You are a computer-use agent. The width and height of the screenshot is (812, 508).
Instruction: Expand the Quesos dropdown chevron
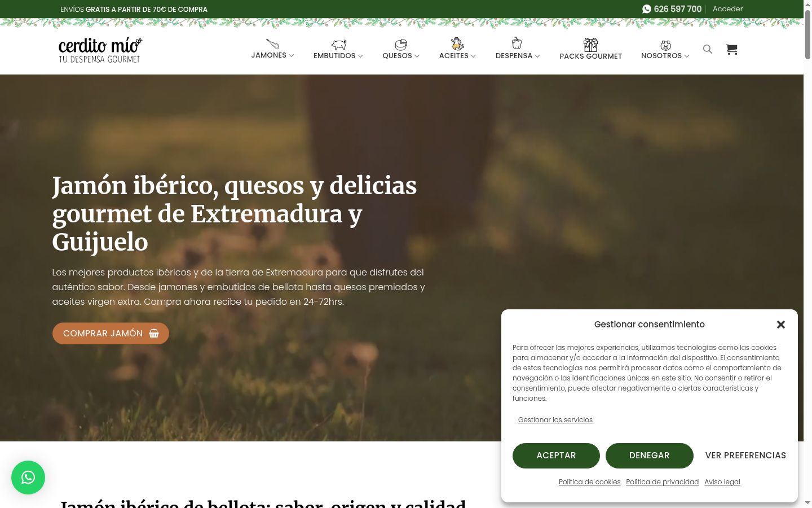coord(417,56)
